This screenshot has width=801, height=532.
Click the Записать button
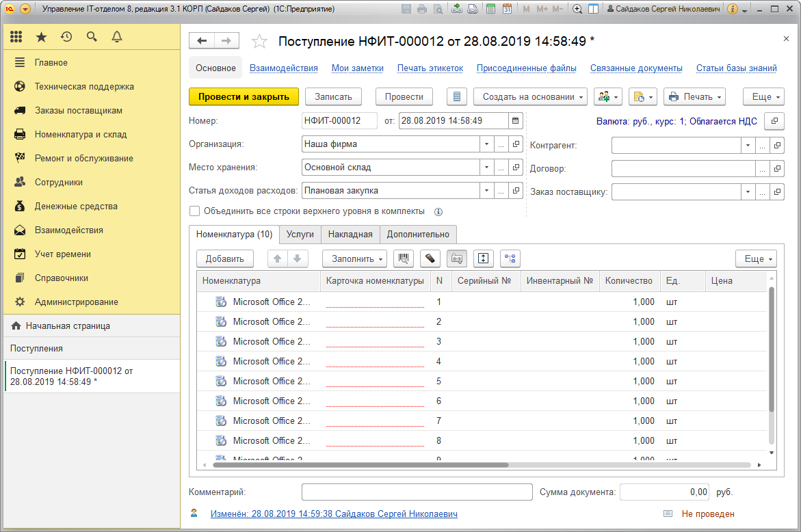(334, 97)
